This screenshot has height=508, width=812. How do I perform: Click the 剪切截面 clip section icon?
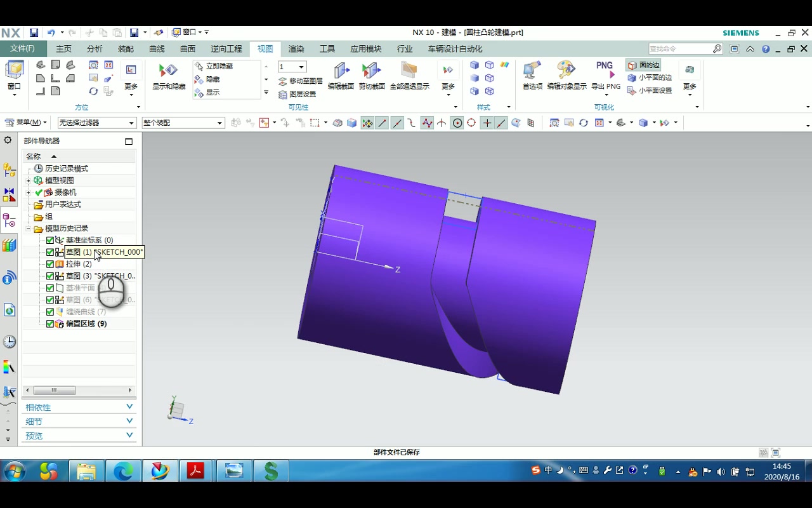tap(372, 76)
